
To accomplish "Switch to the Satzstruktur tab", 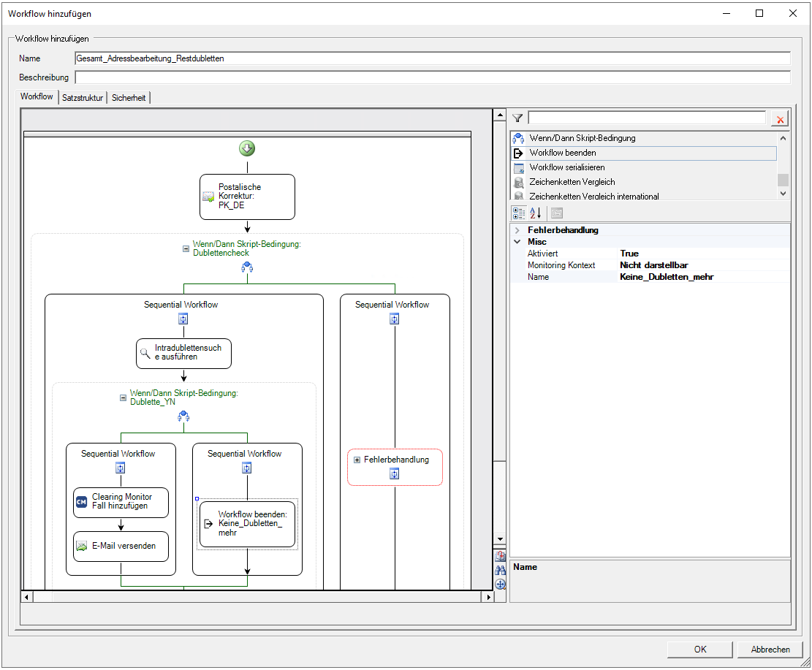I will (x=83, y=97).
